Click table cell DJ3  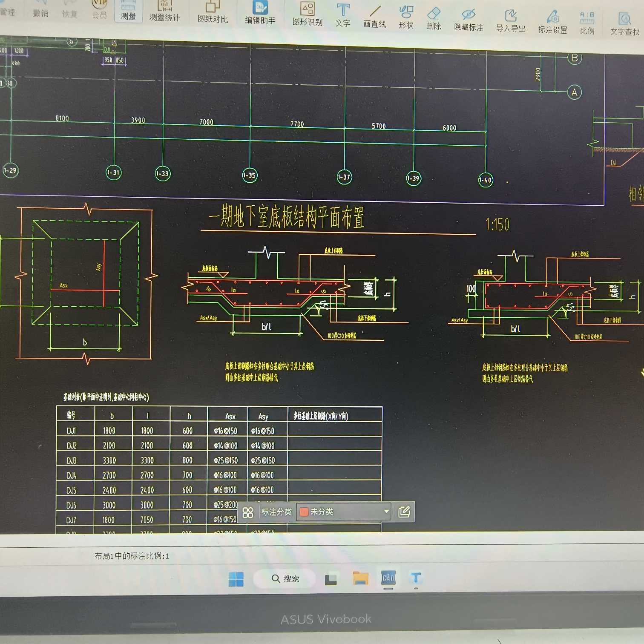click(x=71, y=460)
